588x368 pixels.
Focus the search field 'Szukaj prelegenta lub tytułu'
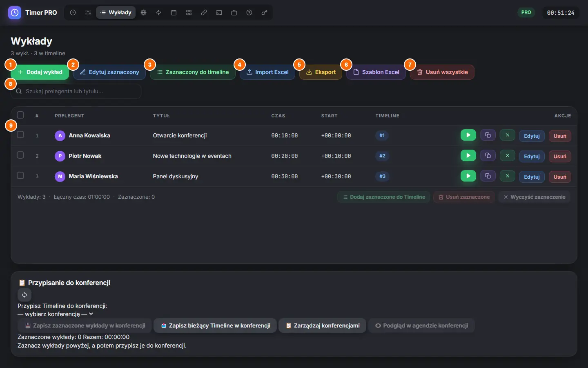(76, 91)
